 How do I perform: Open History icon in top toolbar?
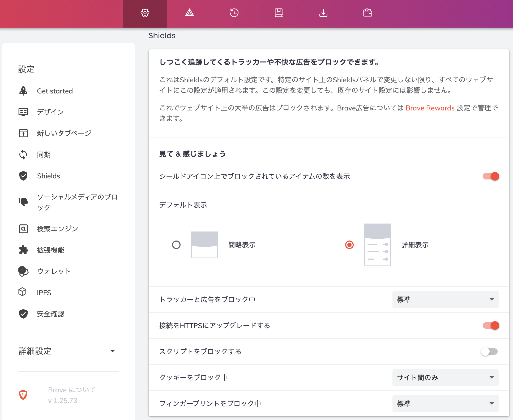pyautogui.click(x=234, y=12)
